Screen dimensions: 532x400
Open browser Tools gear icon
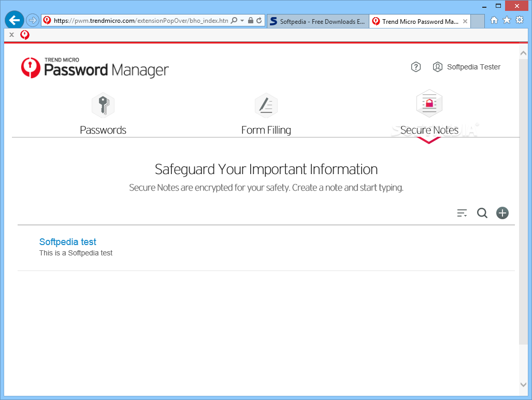click(x=520, y=20)
